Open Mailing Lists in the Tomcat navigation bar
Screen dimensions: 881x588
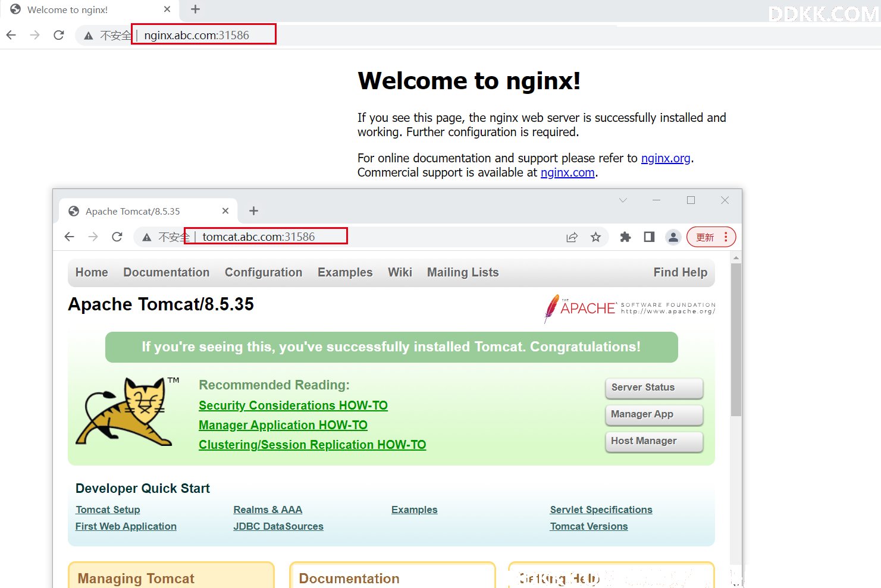[x=463, y=272]
